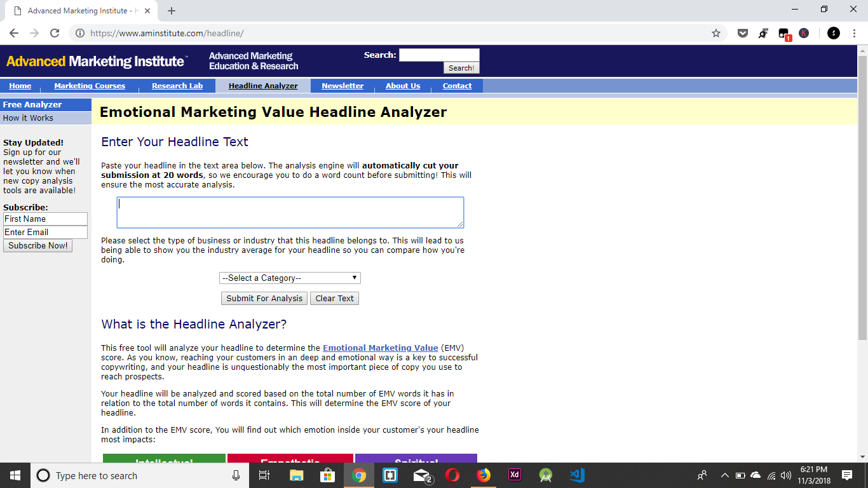Select Free Analyzer in the sidebar
868x488 pixels.
46,105
